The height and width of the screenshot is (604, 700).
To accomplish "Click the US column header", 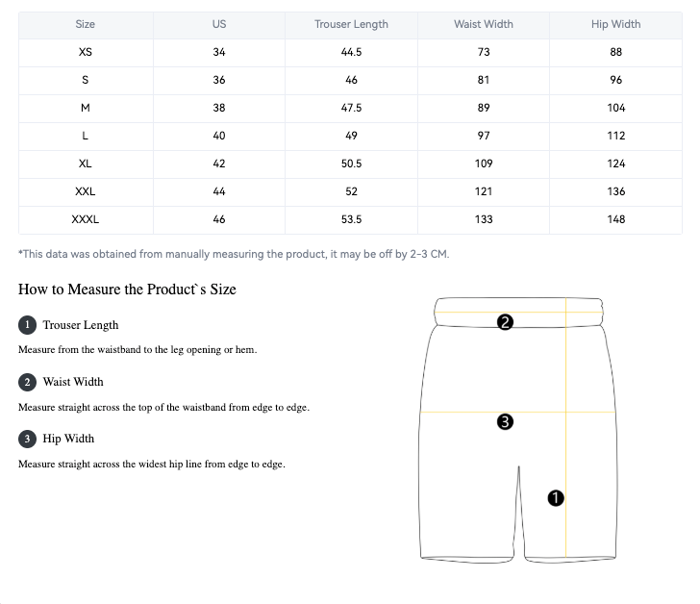I will click(219, 24).
